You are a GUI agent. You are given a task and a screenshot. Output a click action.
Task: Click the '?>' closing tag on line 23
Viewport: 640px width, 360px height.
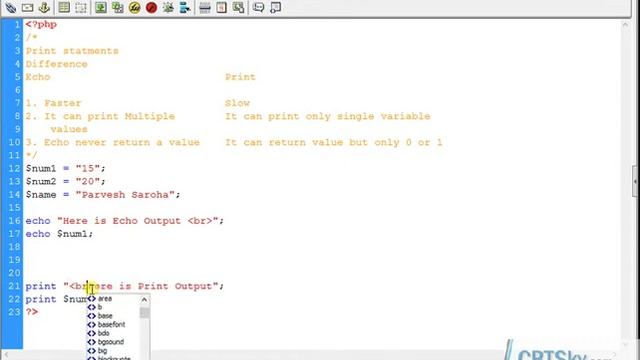32,312
